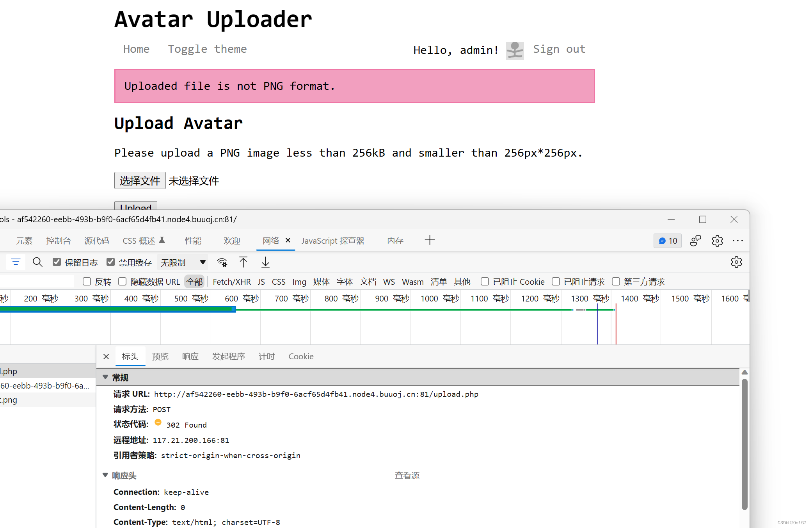Add a new panel with the plus icon

pyautogui.click(x=430, y=240)
